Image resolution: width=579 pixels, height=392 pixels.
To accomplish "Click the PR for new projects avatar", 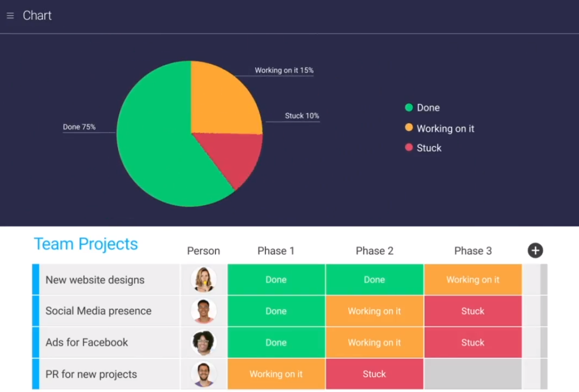I will (x=203, y=374).
